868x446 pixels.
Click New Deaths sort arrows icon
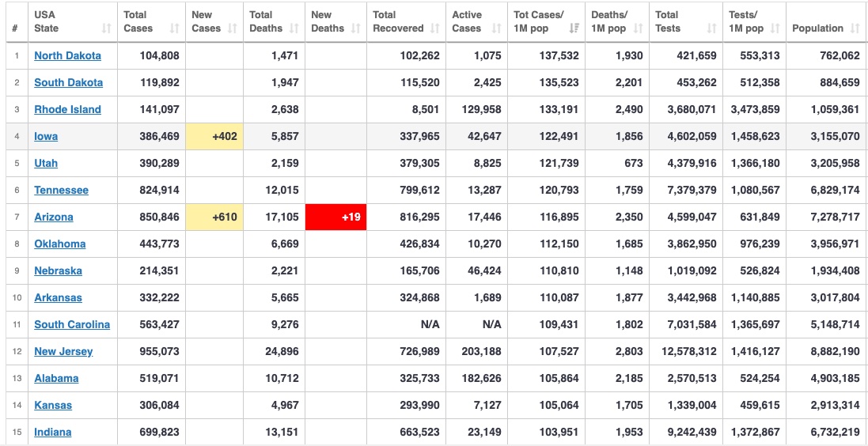click(356, 28)
